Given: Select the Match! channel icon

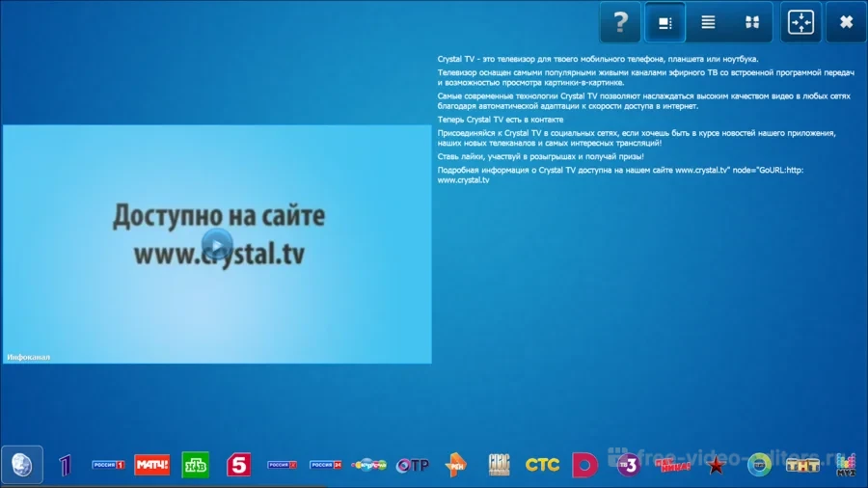Looking at the screenshot, I should coord(151,465).
